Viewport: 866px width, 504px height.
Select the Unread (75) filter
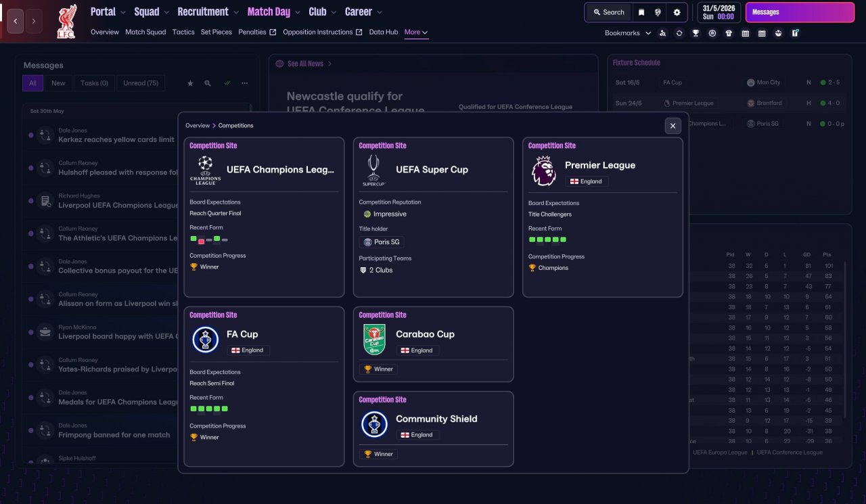(141, 83)
